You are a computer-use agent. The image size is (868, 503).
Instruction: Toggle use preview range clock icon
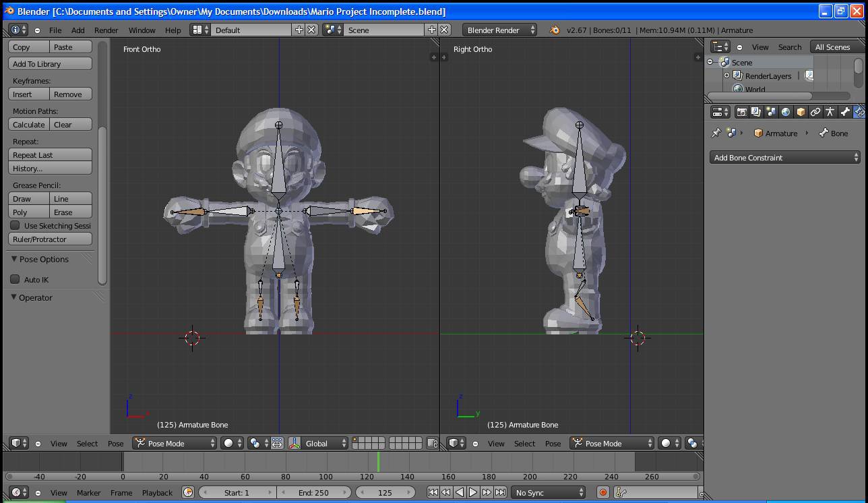click(x=188, y=492)
